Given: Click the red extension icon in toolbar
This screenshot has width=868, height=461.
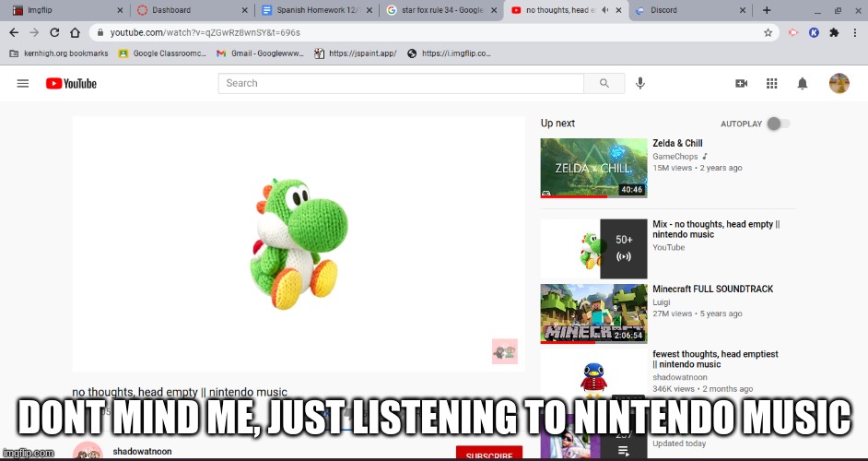Looking at the screenshot, I should coord(793,32).
